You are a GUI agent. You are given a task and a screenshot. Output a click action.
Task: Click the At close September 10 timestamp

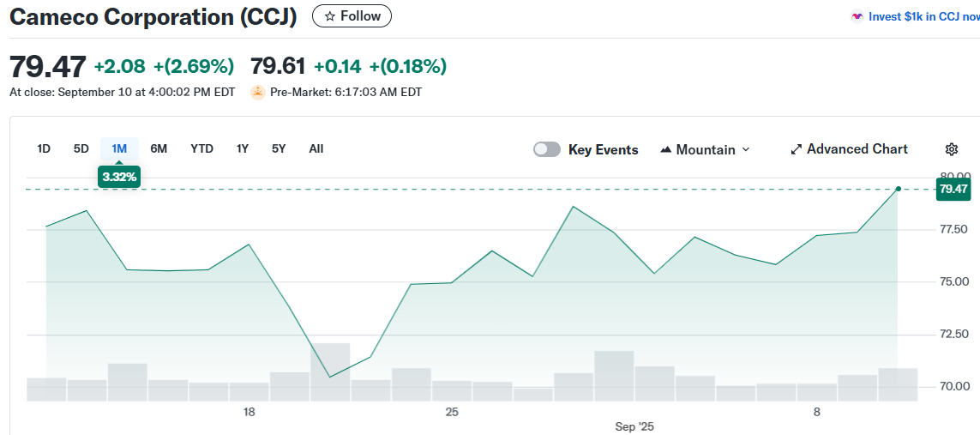(123, 93)
